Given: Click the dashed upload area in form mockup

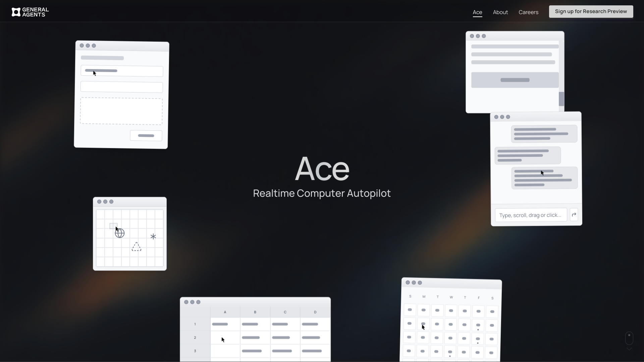Looking at the screenshot, I should pyautogui.click(x=121, y=111).
